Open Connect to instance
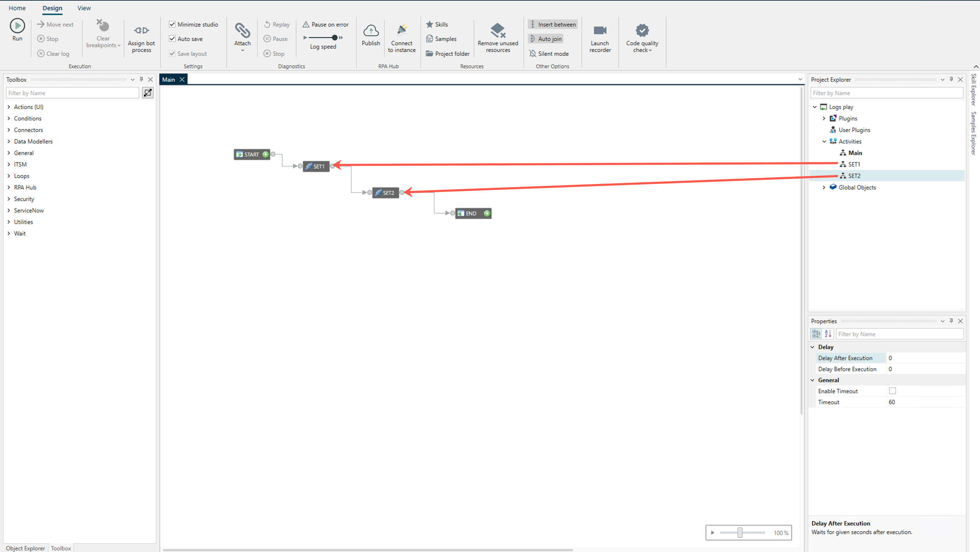 401,38
